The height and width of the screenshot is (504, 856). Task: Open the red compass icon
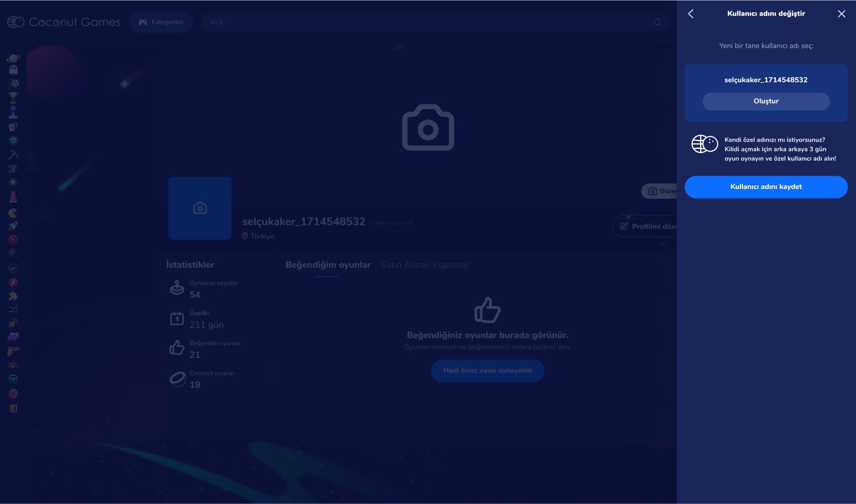coord(13,393)
